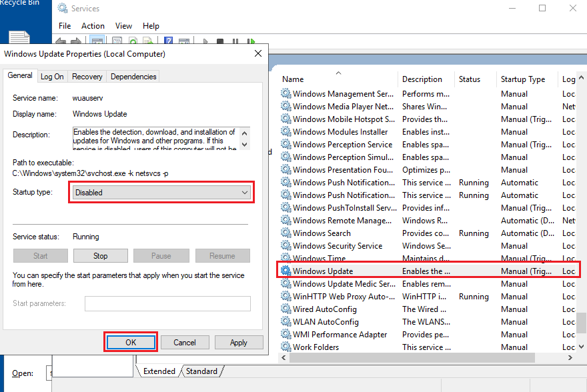Select the General tab
Image resolution: width=587 pixels, height=392 pixels.
(x=20, y=75)
